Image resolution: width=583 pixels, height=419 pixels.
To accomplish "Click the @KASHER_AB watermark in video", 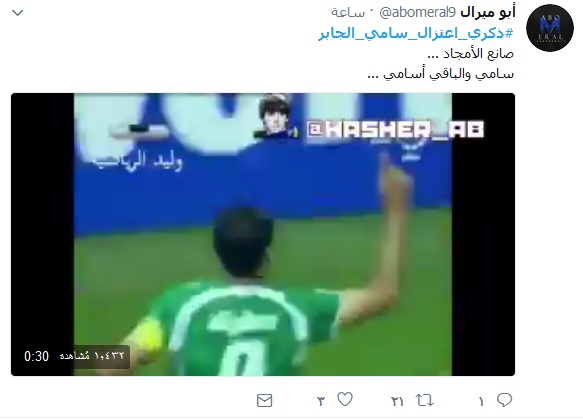I will click(396, 129).
